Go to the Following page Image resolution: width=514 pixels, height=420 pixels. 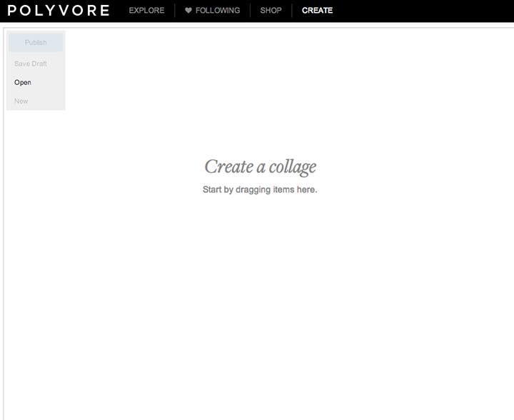218,11
